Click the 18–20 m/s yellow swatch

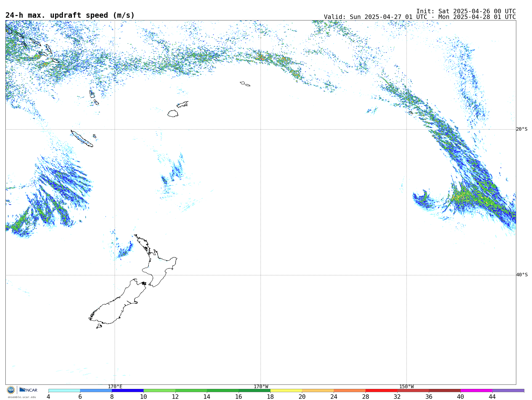[286, 391]
